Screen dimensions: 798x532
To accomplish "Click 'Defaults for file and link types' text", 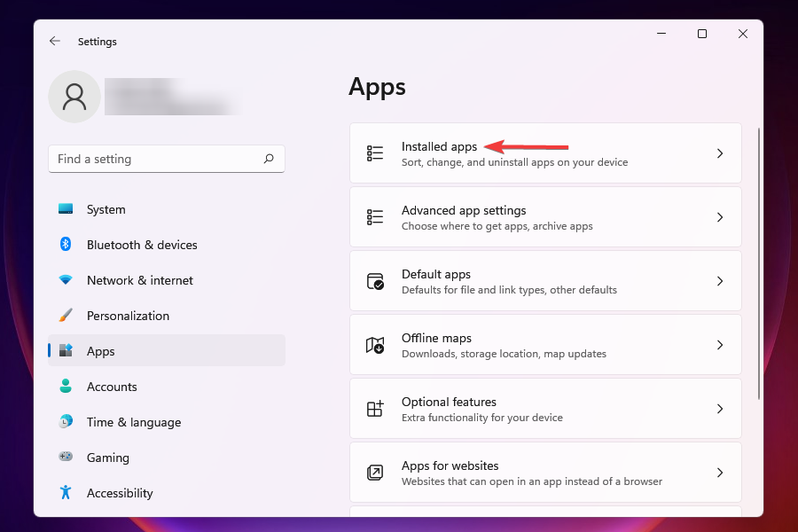I will [509, 290].
